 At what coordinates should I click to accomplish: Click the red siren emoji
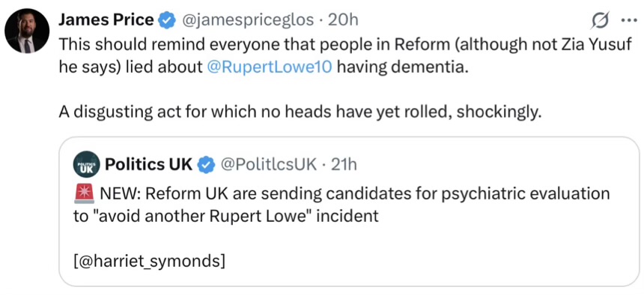[84, 193]
